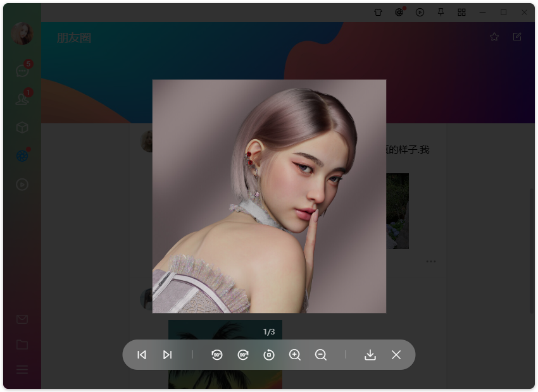Click the profile avatar in sidebar
This screenshot has width=538, height=392.
22,34
